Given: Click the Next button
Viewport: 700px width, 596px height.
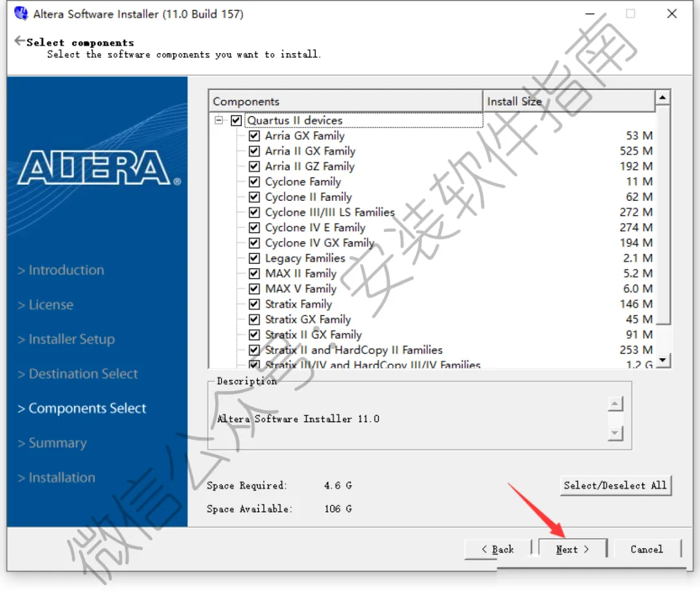Looking at the screenshot, I should tap(573, 549).
